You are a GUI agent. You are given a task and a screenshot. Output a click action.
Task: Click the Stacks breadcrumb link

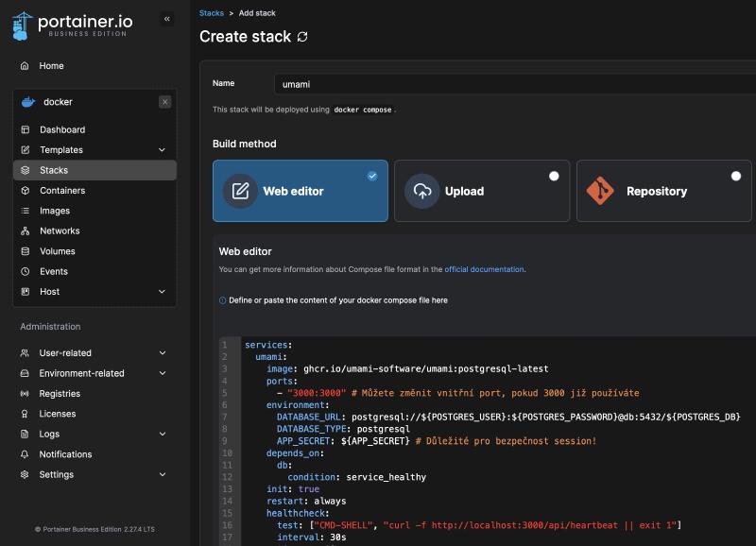pyautogui.click(x=211, y=13)
